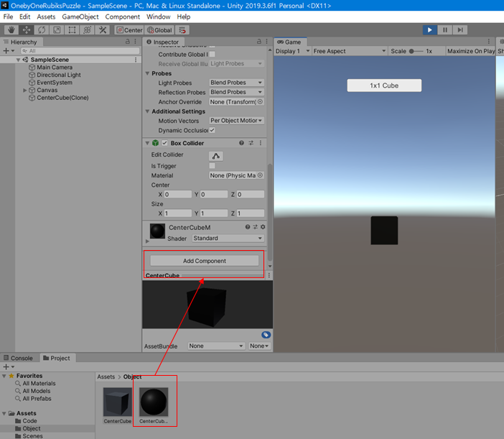
Task: Select the Scale tool
Action: pos(57,30)
